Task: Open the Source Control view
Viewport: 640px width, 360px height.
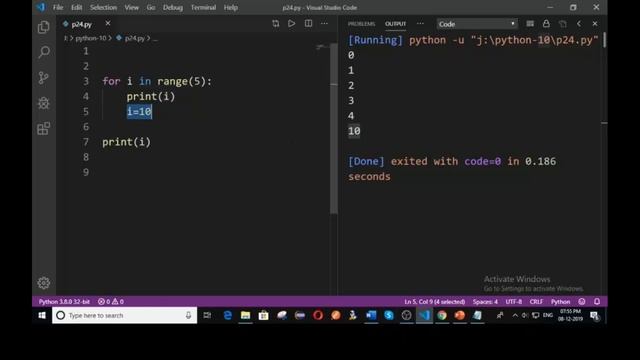Action: coord(44,78)
